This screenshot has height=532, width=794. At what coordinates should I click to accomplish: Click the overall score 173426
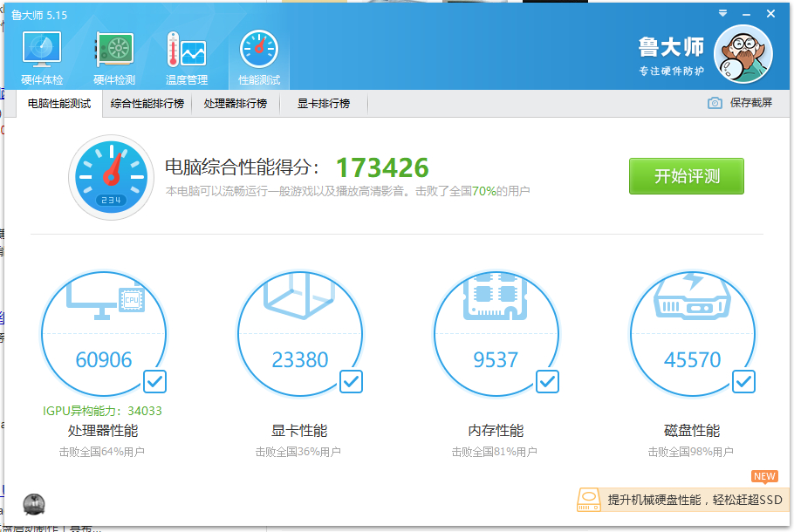point(382,168)
